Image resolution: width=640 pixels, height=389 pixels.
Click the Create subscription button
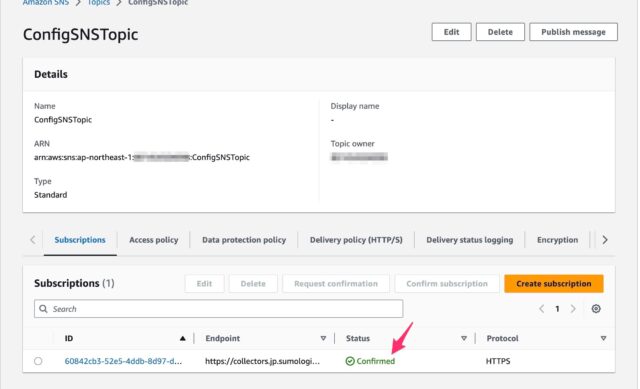point(553,283)
